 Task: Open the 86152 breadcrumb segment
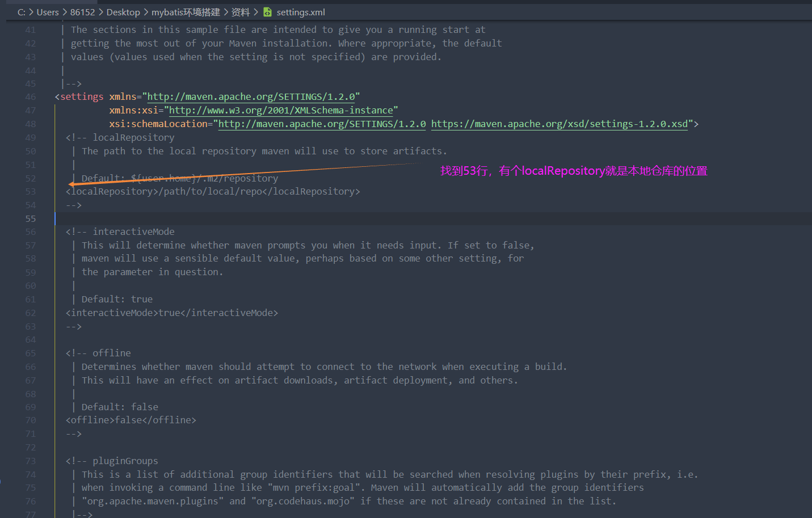83,12
